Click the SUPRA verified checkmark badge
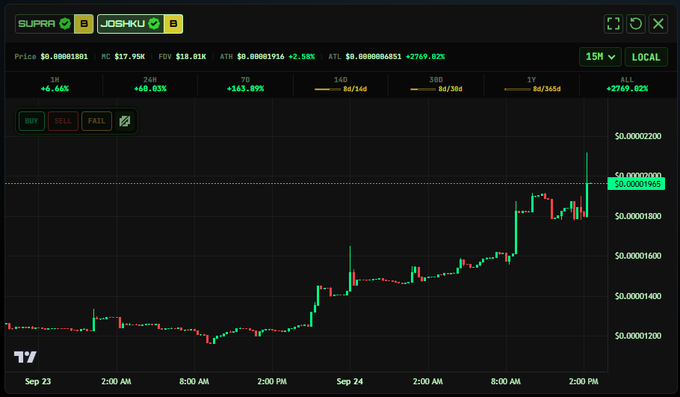Screen dimensions: 680x397 point(65,23)
